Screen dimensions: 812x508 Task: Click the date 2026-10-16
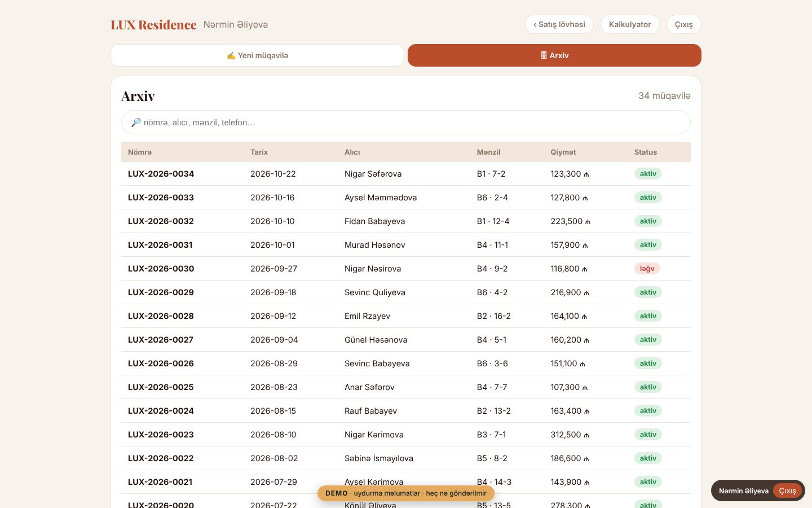(x=272, y=198)
